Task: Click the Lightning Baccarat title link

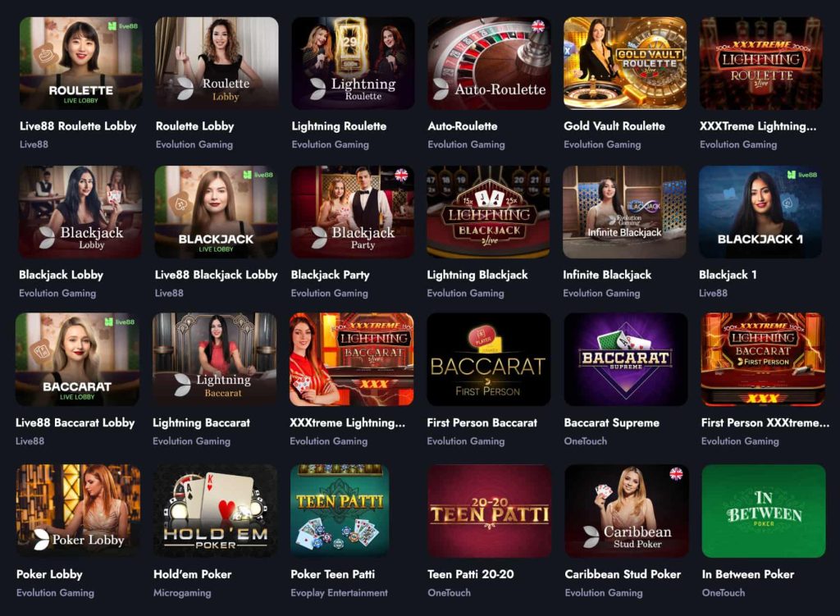Action: (x=202, y=423)
